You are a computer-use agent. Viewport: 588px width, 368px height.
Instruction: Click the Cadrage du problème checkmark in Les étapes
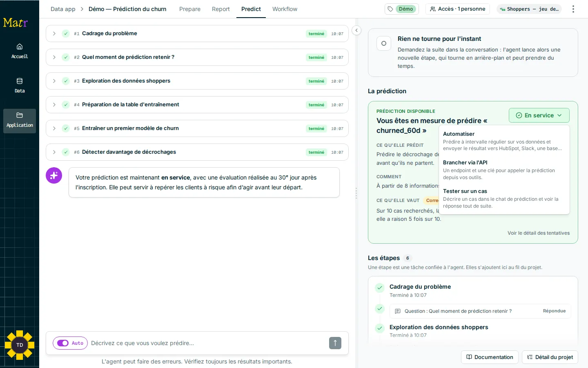(x=380, y=287)
